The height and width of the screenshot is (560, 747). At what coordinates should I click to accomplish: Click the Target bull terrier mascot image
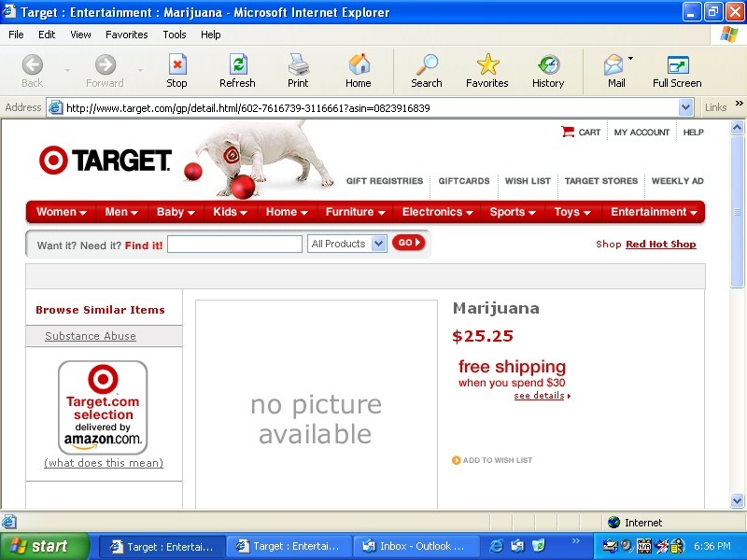tap(258, 160)
